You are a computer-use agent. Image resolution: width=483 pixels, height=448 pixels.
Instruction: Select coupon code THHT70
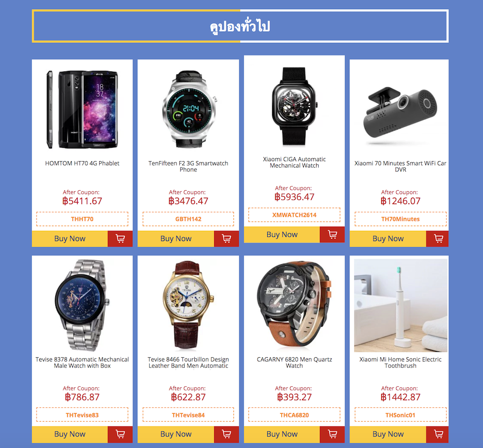pyautogui.click(x=82, y=219)
